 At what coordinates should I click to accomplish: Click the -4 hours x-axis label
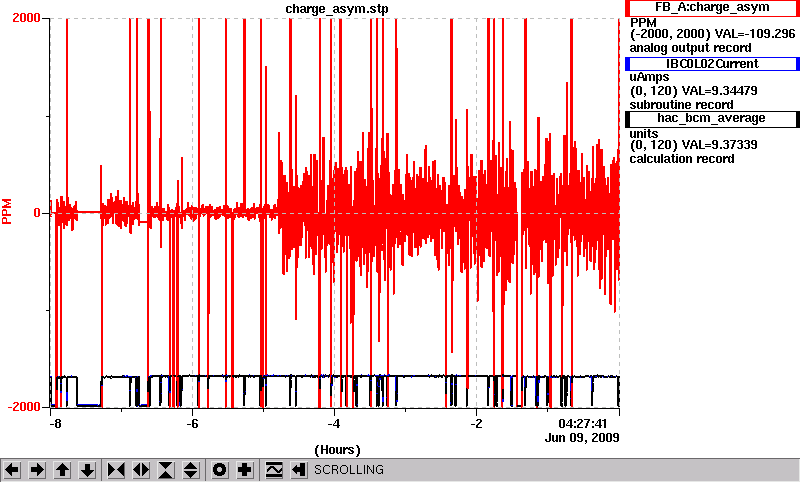click(x=333, y=424)
